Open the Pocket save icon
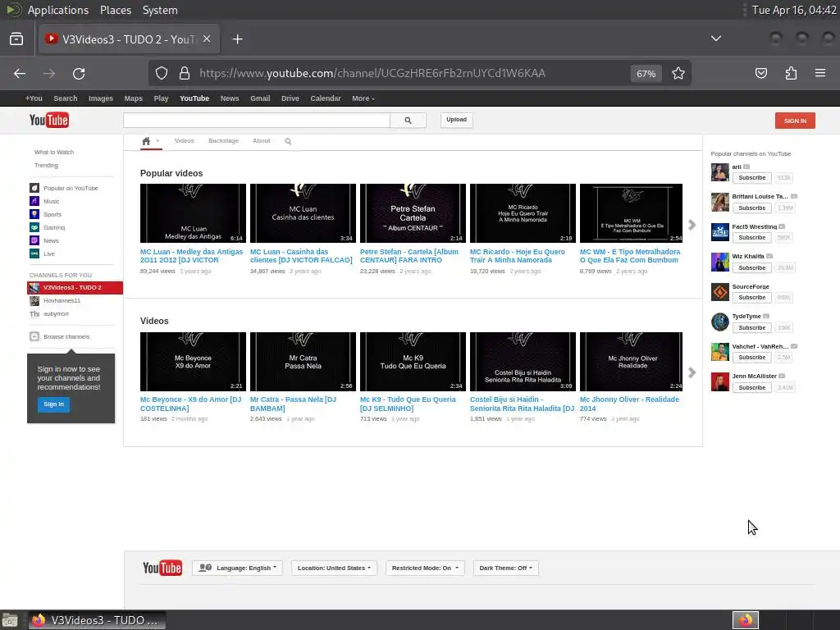Image resolution: width=840 pixels, height=630 pixels. click(x=761, y=73)
